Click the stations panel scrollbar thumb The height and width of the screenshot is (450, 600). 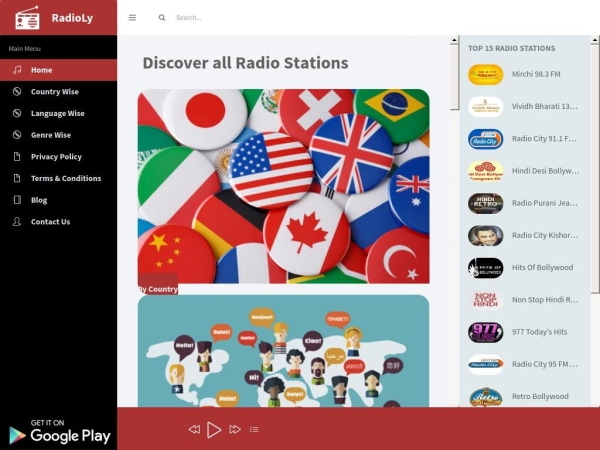click(595, 169)
